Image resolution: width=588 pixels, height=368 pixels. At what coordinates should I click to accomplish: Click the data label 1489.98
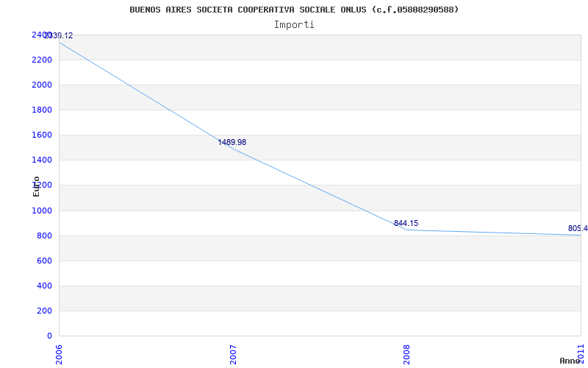tap(232, 142)
